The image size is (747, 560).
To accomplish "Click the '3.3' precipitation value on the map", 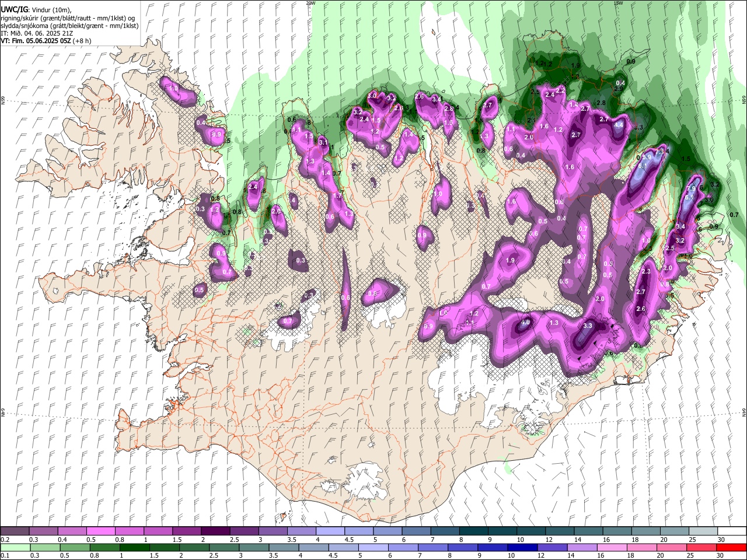I will click(x=588, y=325).
